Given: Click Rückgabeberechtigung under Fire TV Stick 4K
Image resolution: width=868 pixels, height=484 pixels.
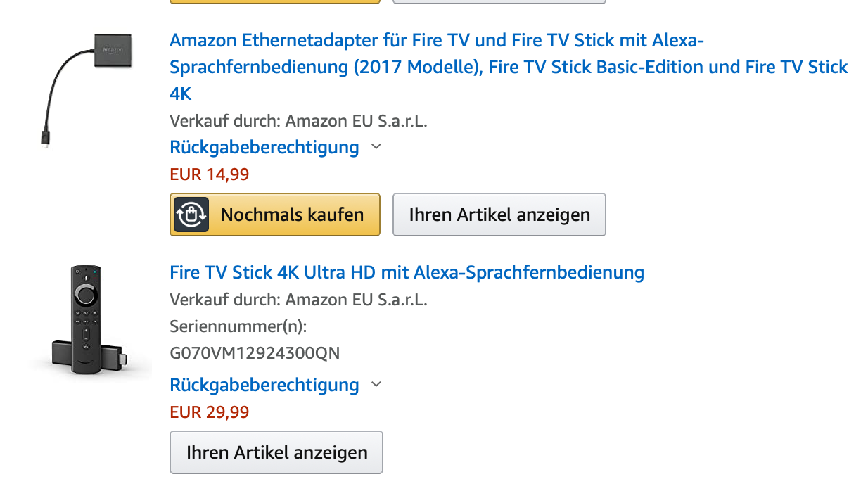Looking at the screenshot, I should [x=264, y=385].
